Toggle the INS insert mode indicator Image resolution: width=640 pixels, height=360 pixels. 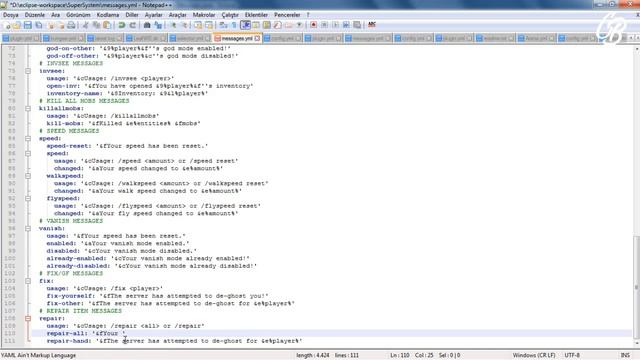tap(625, 356)
